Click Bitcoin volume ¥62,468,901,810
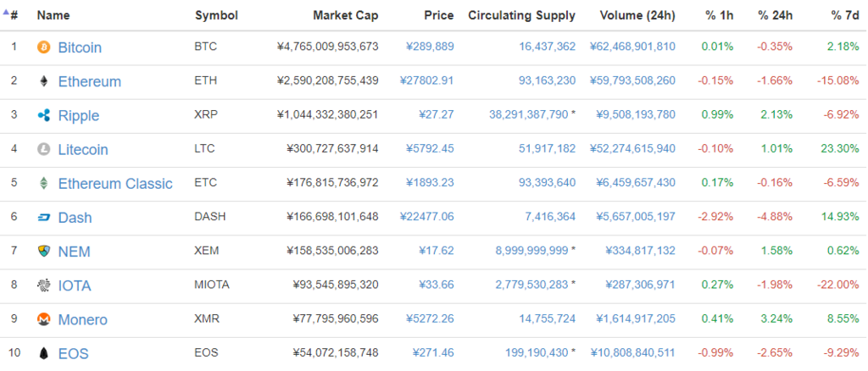Screen dimensions: 868x371 632,47
